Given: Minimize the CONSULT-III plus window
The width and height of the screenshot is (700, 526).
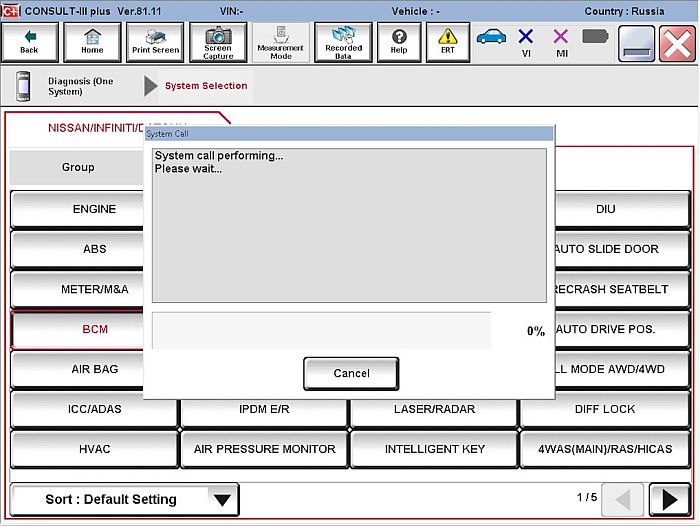Looking at the screenshot, I should pos(637,44).
